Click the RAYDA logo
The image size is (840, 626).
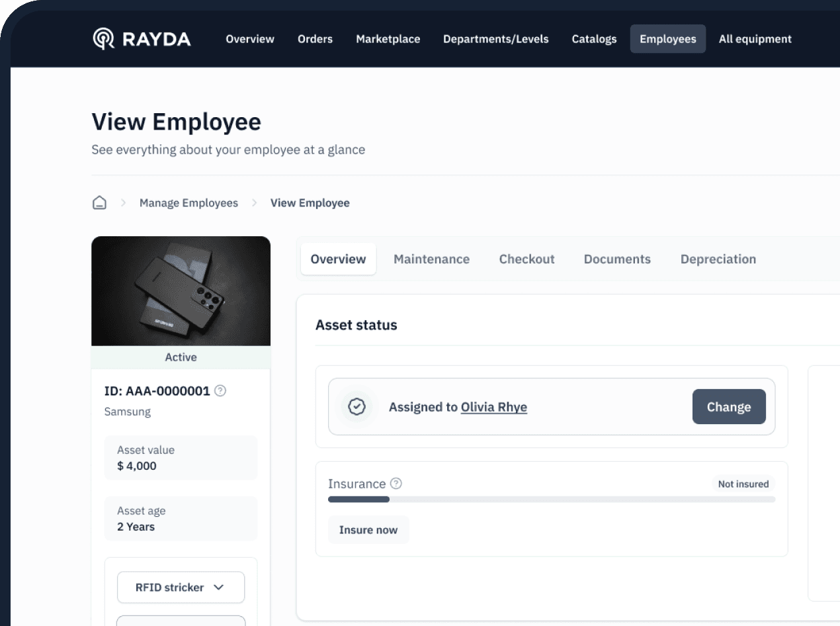coord(142,38)
